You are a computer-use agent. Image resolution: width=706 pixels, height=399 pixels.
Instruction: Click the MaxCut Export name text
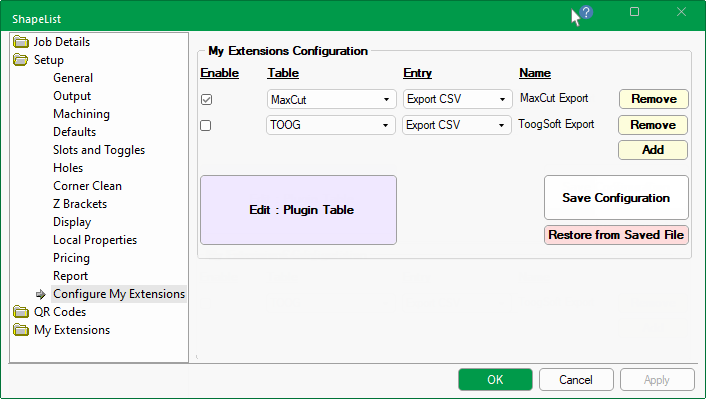(554, 98)
